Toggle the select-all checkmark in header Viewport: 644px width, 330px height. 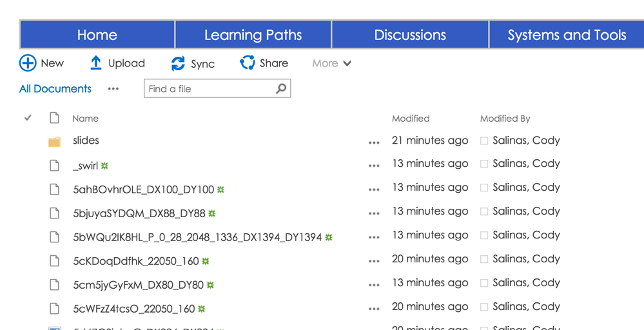pos(28,118)
